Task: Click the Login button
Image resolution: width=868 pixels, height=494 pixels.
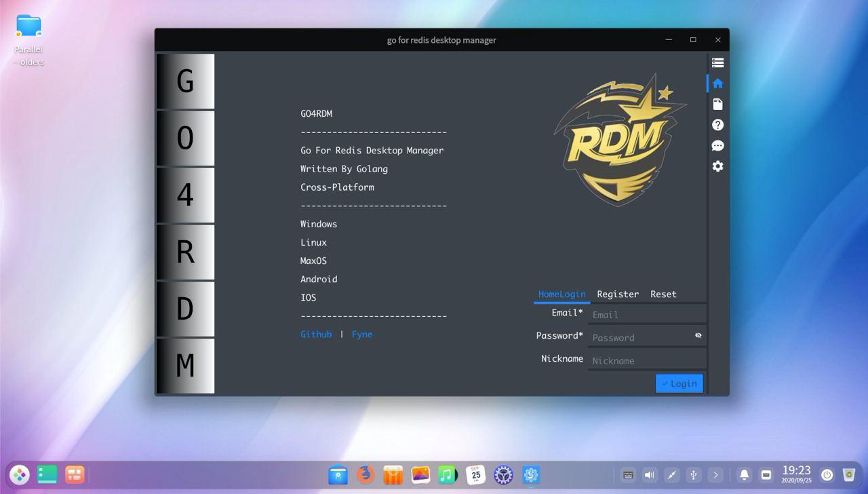Action: (679, 383)
